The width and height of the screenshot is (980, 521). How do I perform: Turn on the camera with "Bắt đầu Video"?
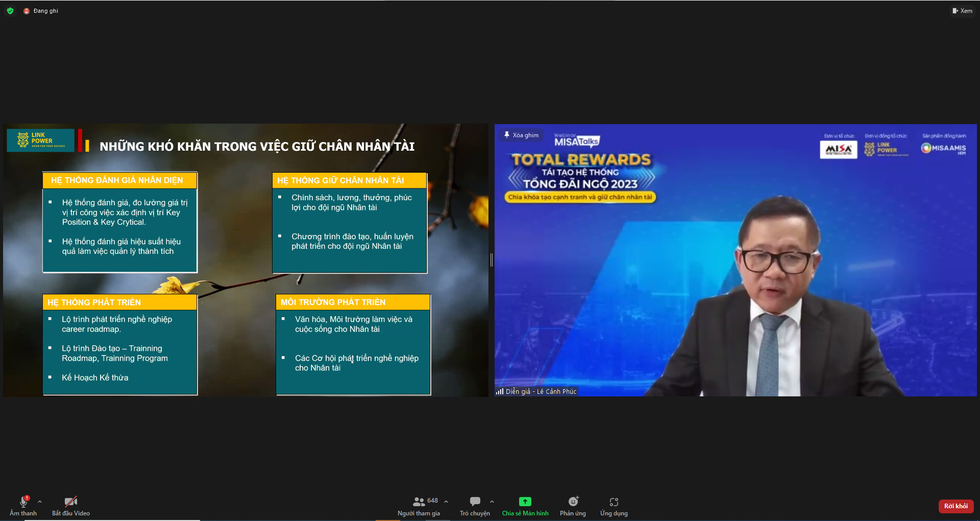(x=71, y=505)
